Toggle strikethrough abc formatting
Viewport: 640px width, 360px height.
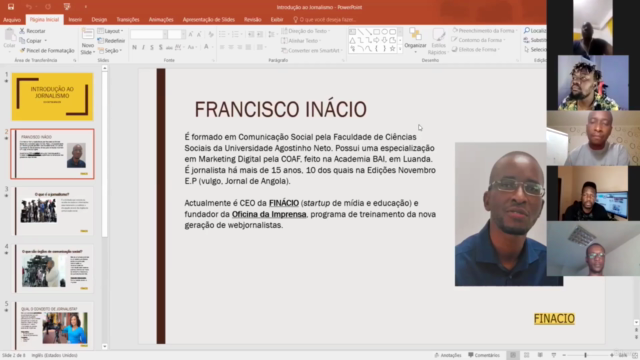tap(169, 47)
